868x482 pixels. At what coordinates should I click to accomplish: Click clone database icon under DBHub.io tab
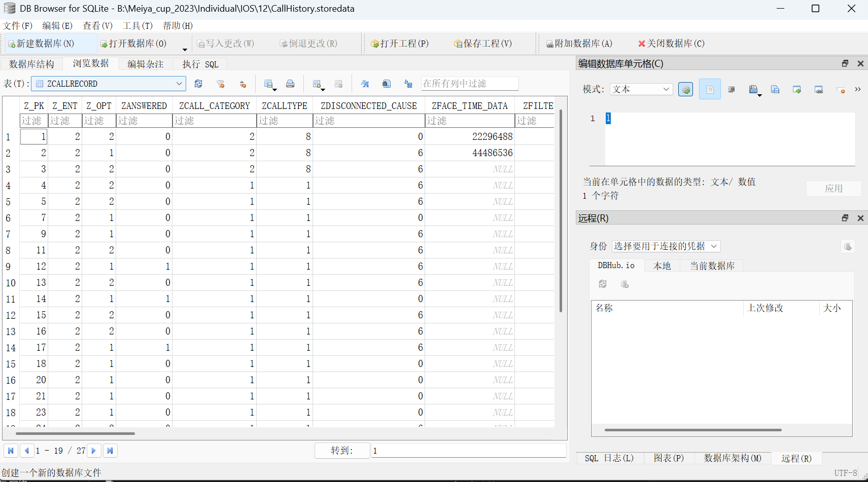click(625, 284)
